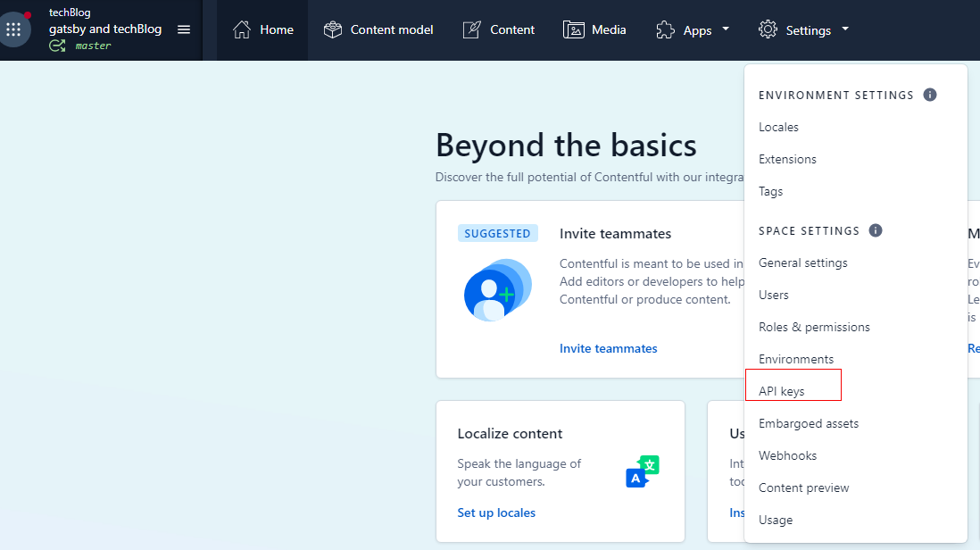Open Usage from the settings menu

pos(776,520)
